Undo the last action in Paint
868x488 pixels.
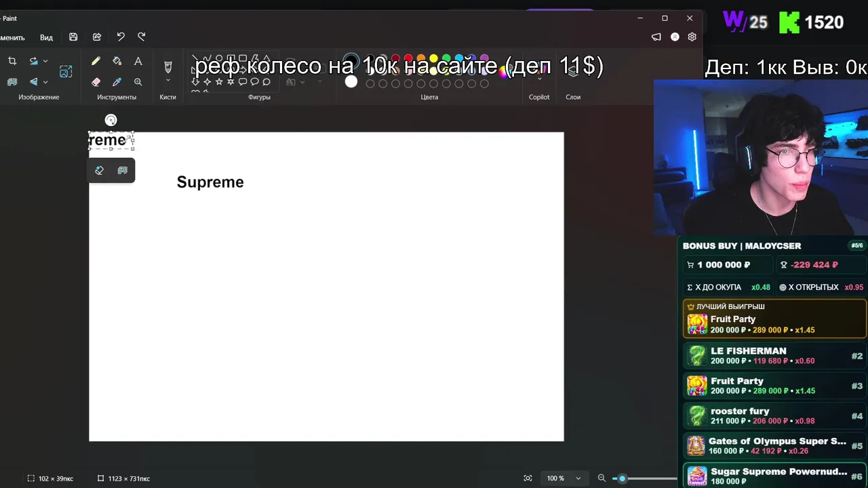coord(121,37)
